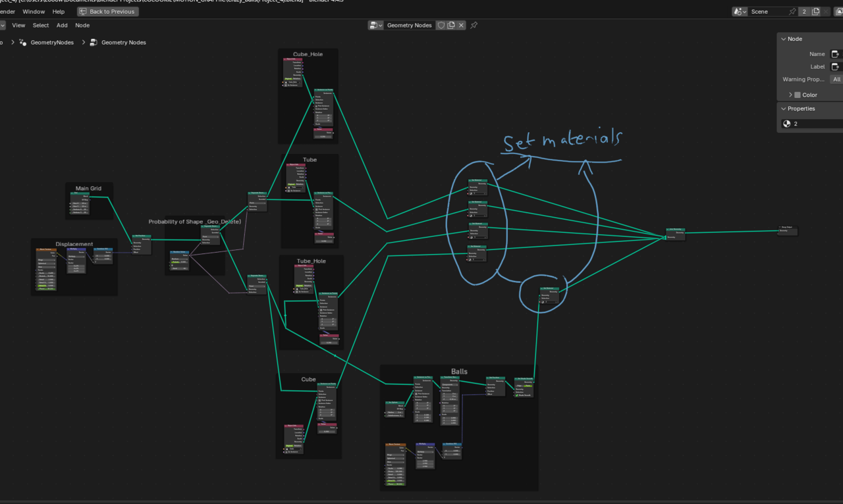843x504 pixels.
Task: Select the topmost Set Material node
Action: [x=478, y=187]
